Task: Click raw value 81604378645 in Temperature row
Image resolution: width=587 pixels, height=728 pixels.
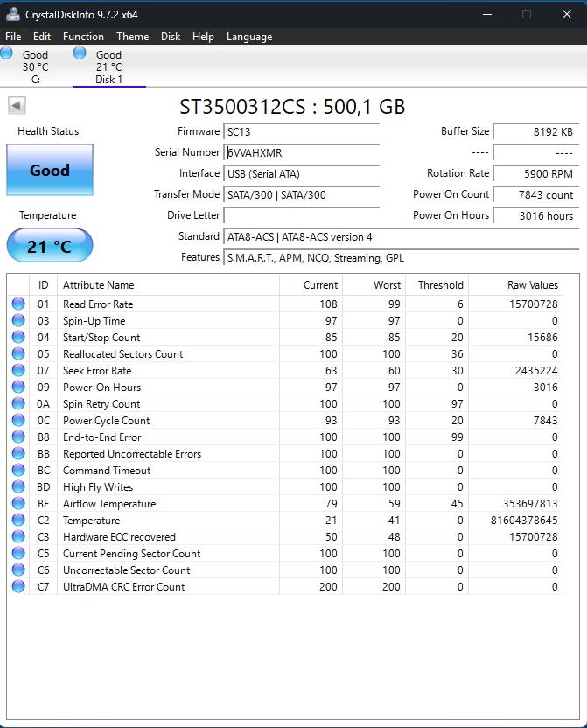Action: coord(524,521)
